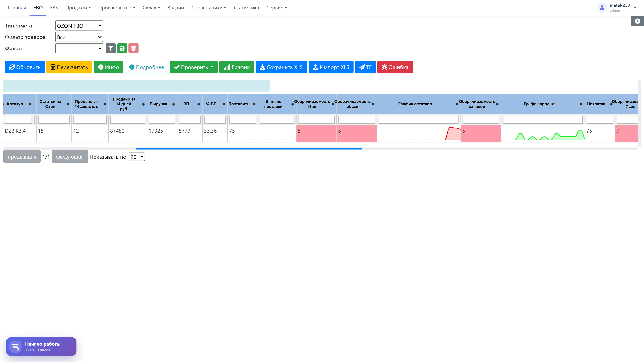Image resolution: width=644 pixels, height=362 pixels.
Task: Sort by % ВП column arrows
Action: [224, 104]
